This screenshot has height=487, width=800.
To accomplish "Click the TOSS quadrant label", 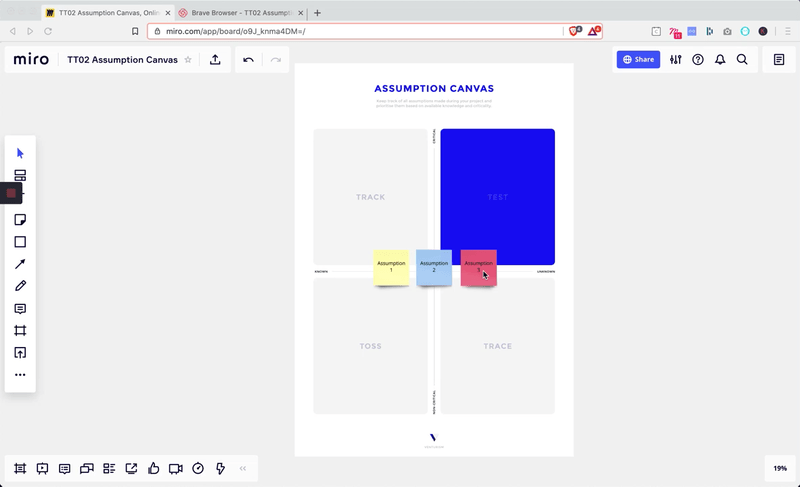I will pos(370,346).
